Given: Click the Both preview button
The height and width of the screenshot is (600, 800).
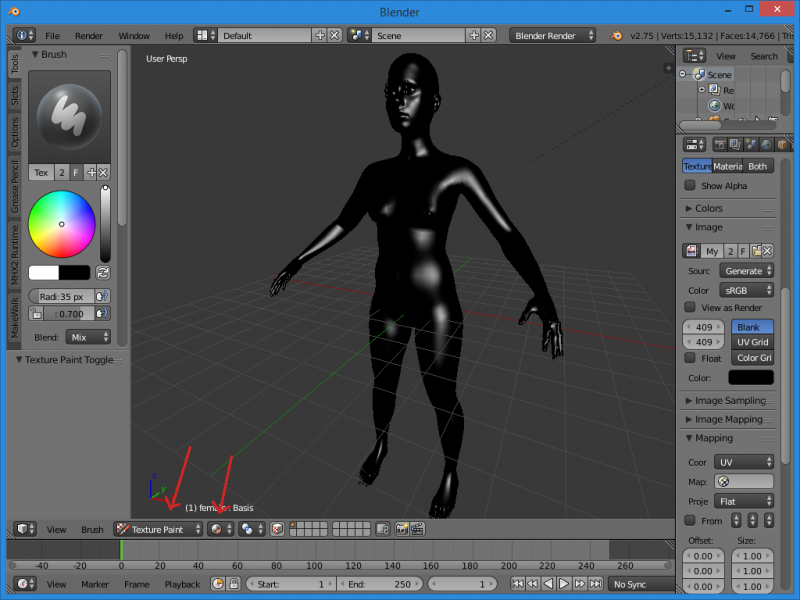Looking at the screenshot, I should [758, 166].
